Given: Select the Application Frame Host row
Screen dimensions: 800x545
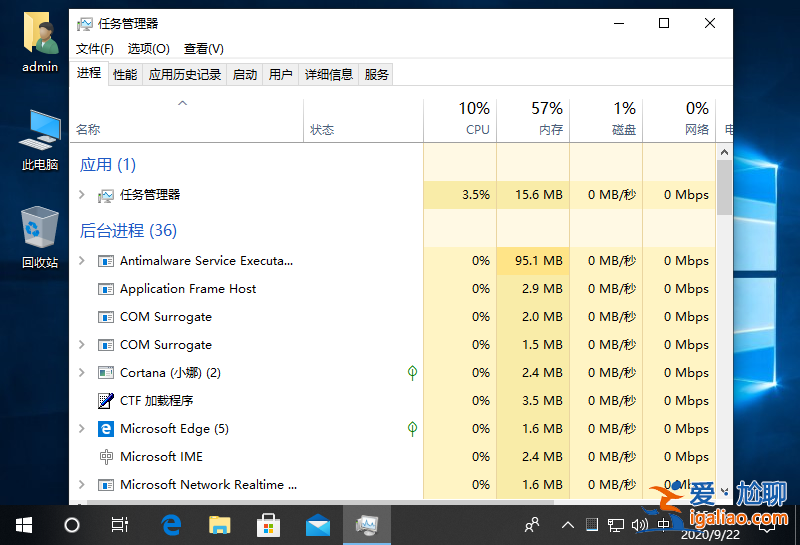Looking at the screenshot, I should (x=393, y=289).
